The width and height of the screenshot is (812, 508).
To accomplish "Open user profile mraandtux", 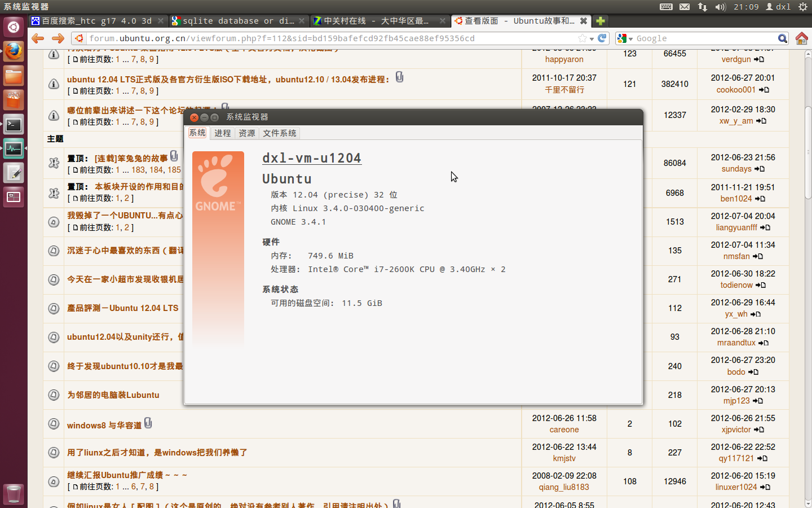I will [x=736, y=343].
